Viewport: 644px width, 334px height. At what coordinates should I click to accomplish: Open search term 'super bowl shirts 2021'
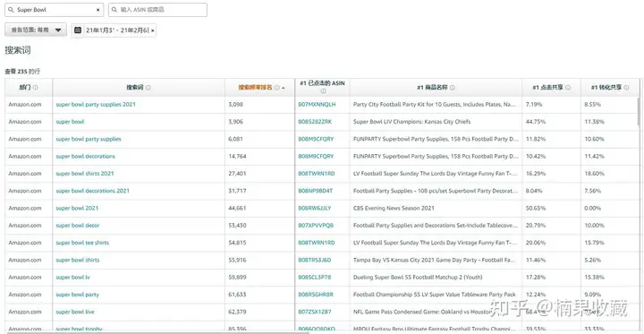click(85, 174)
